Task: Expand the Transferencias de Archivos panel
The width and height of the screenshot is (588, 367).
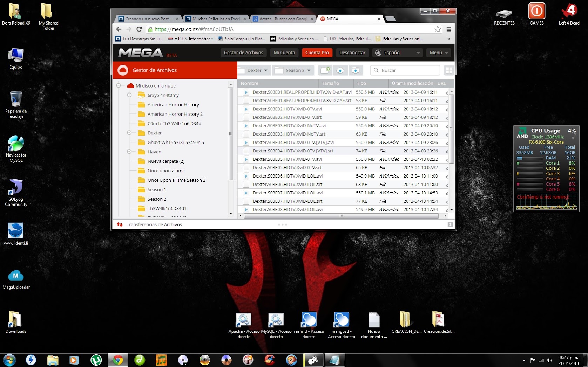Action: tap(450, 225)
